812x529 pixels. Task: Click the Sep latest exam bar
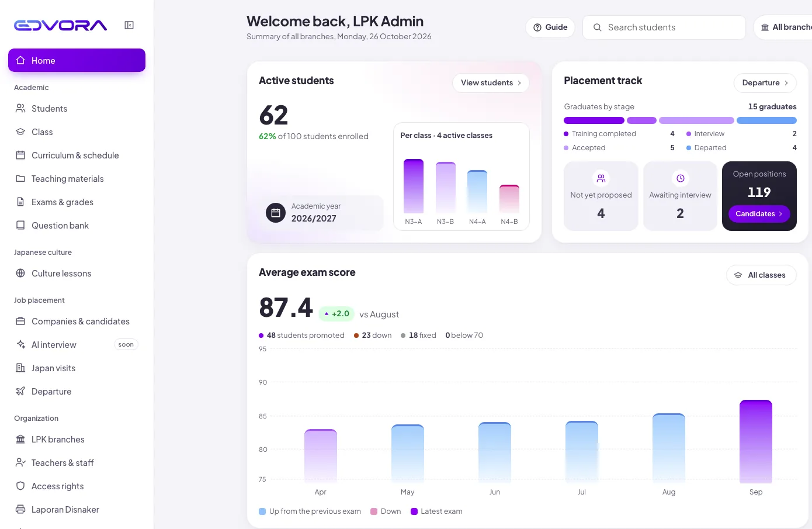tap(756, 442)
